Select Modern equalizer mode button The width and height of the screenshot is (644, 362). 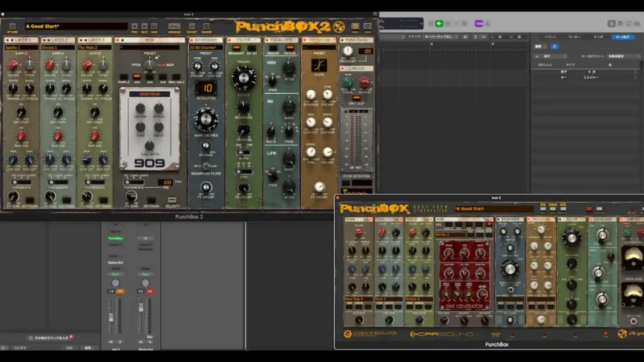click(273, 48)
